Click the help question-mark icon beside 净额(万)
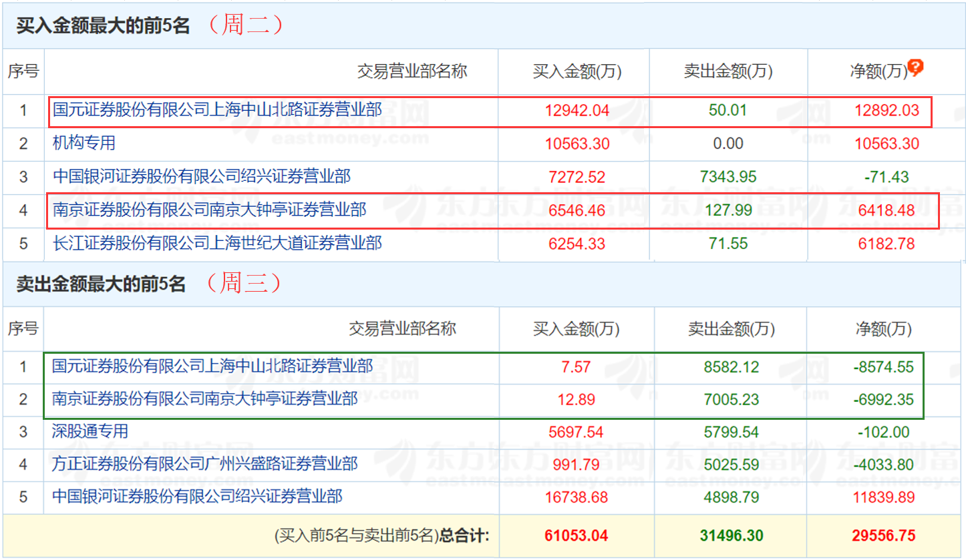The image size is (966, 560). pyautogui.click(x=915, y=67)
